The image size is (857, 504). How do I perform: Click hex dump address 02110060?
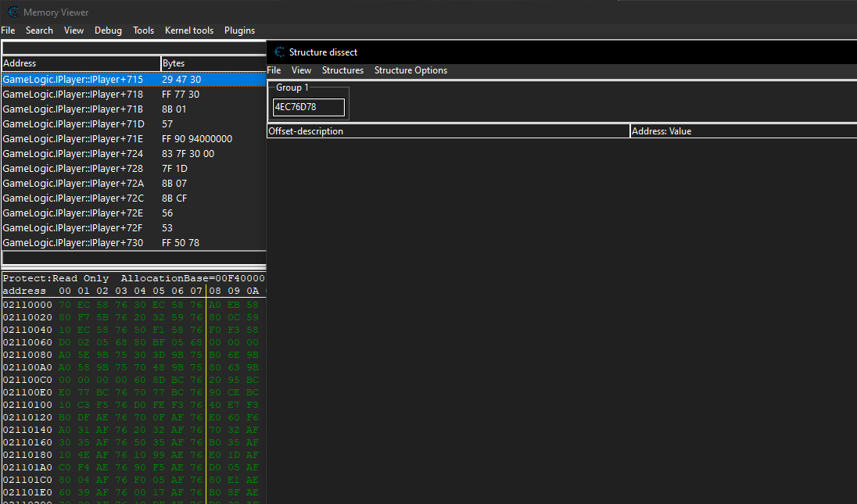[x=27, y=342]
